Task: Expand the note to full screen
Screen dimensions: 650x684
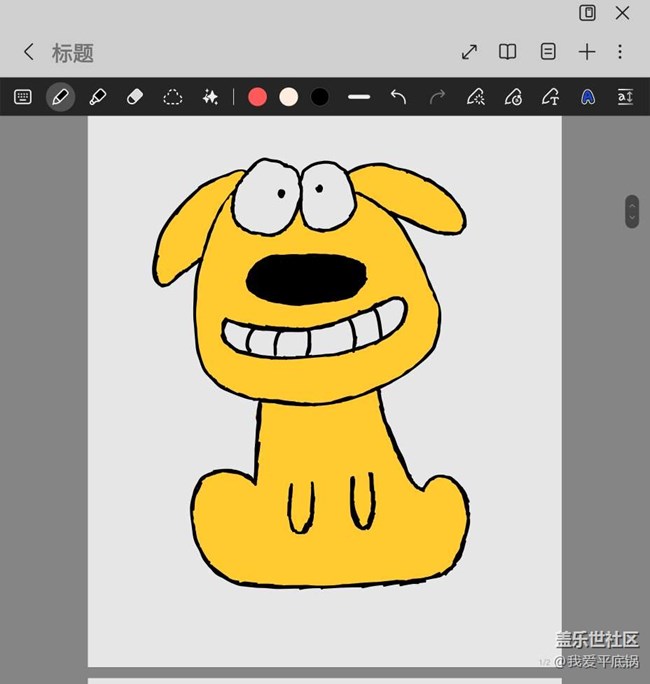Action: click(x=469, y=52)
